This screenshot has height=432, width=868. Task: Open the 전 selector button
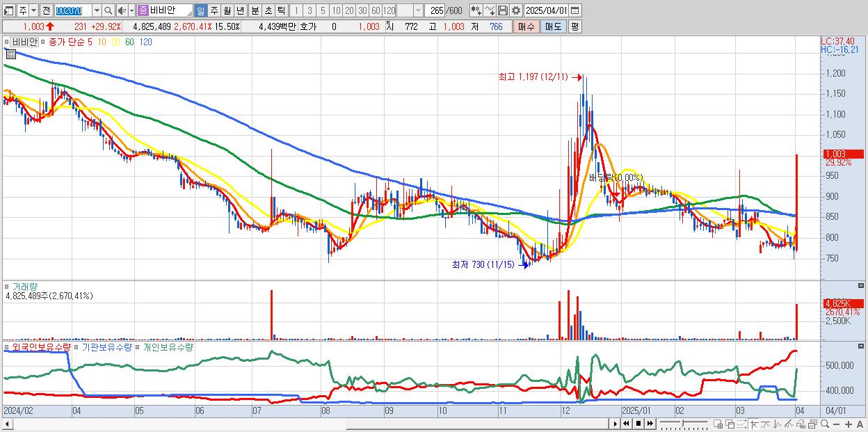46,10
